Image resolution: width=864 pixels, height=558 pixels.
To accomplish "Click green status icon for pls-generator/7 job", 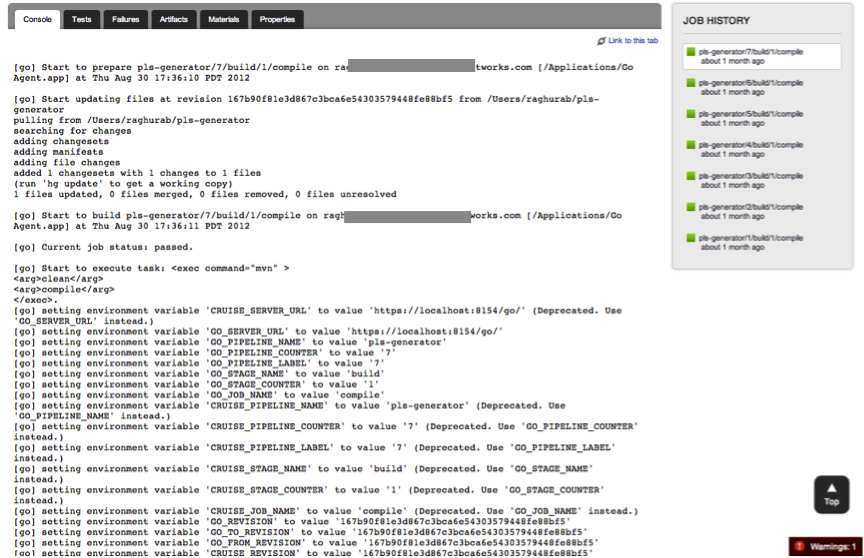I will tap(690, 52).
